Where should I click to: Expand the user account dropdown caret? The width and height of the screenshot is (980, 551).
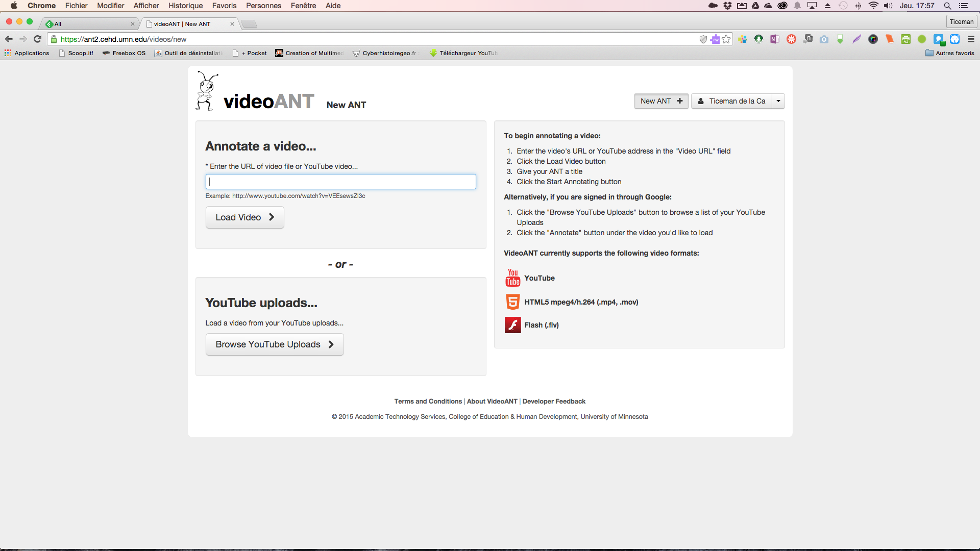click(778, 101)
